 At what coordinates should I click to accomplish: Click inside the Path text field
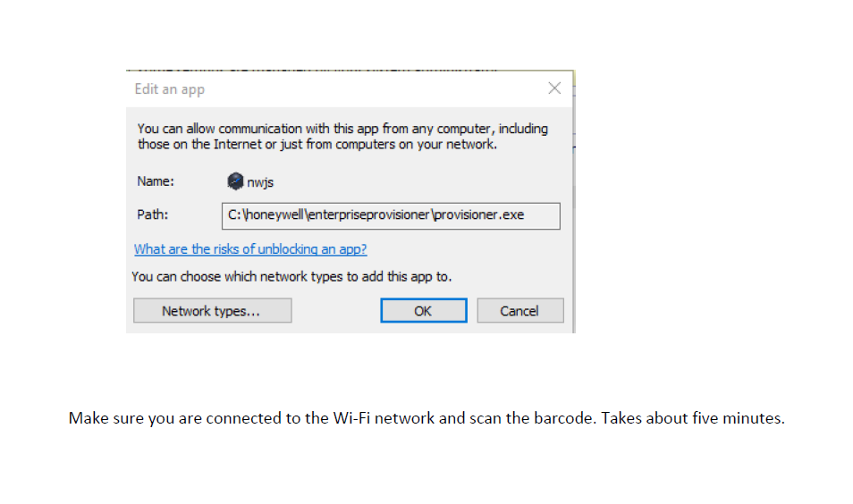pos(391,215)
